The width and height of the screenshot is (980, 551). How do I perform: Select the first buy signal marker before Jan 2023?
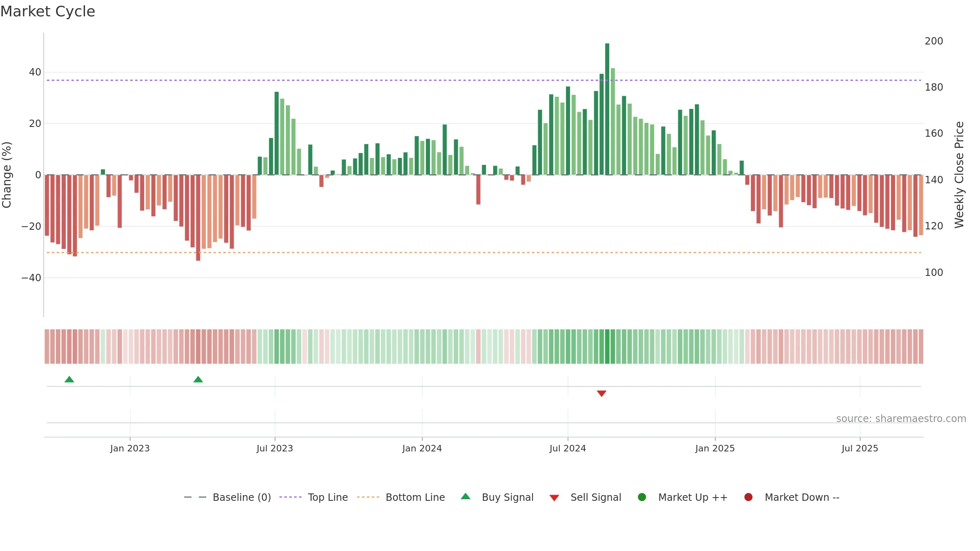point(69,380)
